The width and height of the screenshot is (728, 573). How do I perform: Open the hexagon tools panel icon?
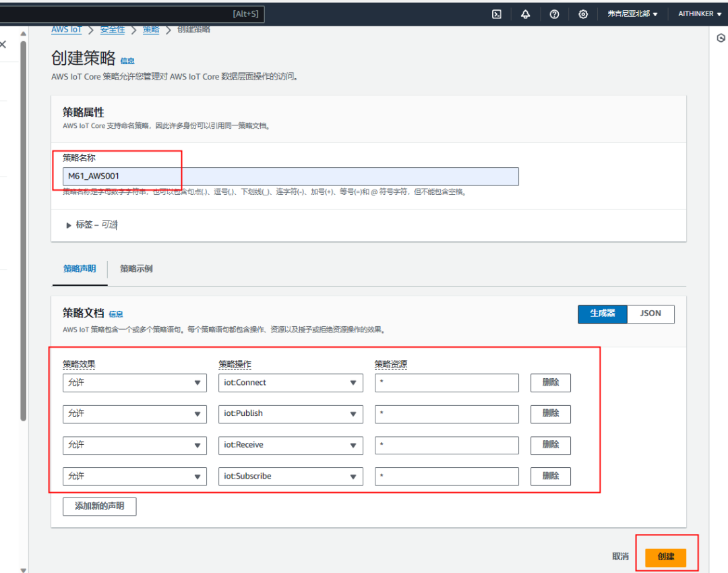(x=721, y=38)
